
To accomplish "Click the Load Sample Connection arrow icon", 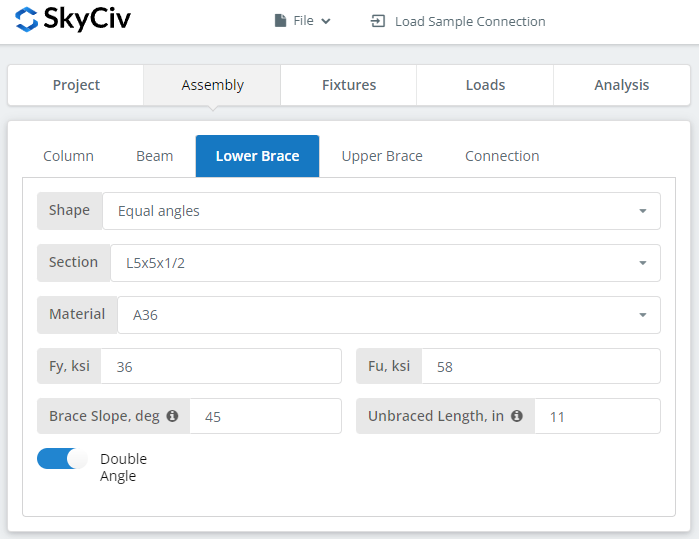I will coord(378,21).
